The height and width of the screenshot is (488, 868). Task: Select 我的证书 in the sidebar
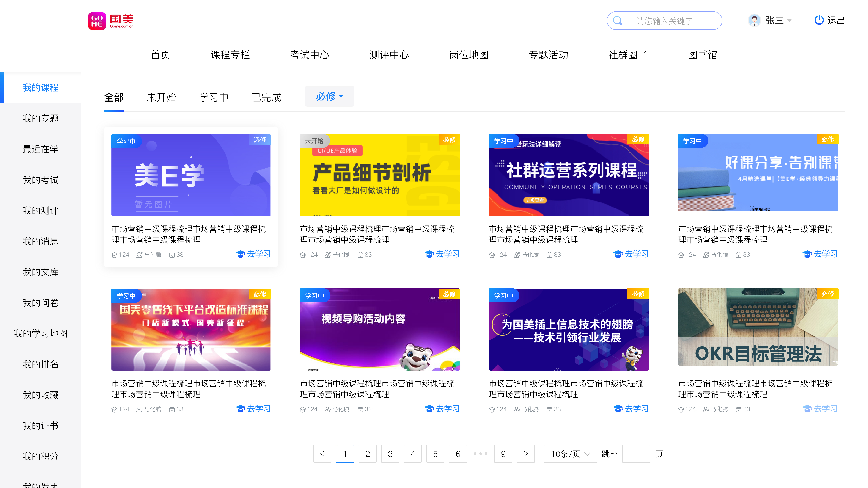click(41, 426)
